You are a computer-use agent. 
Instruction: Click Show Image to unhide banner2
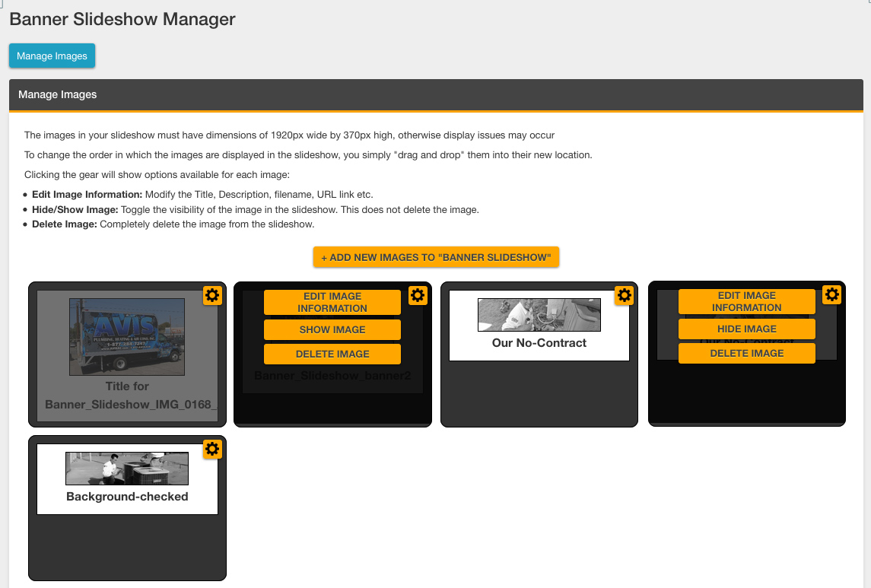click(x=332, y=329)
